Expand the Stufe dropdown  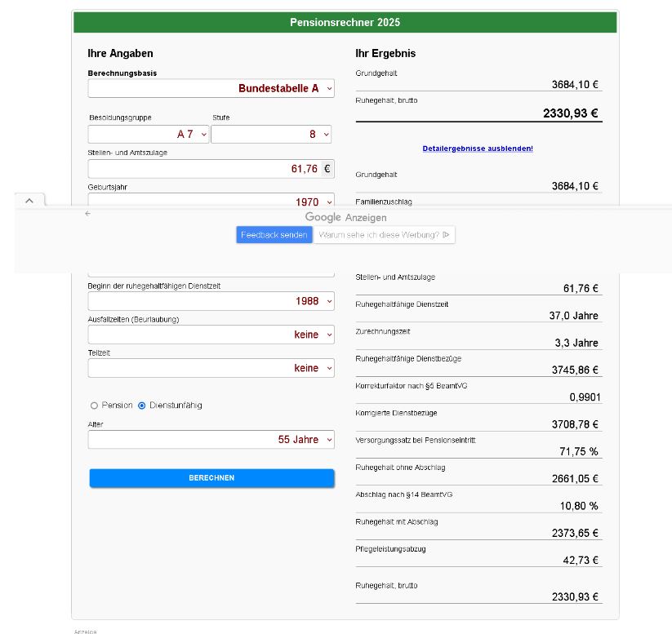click(272, 134)
